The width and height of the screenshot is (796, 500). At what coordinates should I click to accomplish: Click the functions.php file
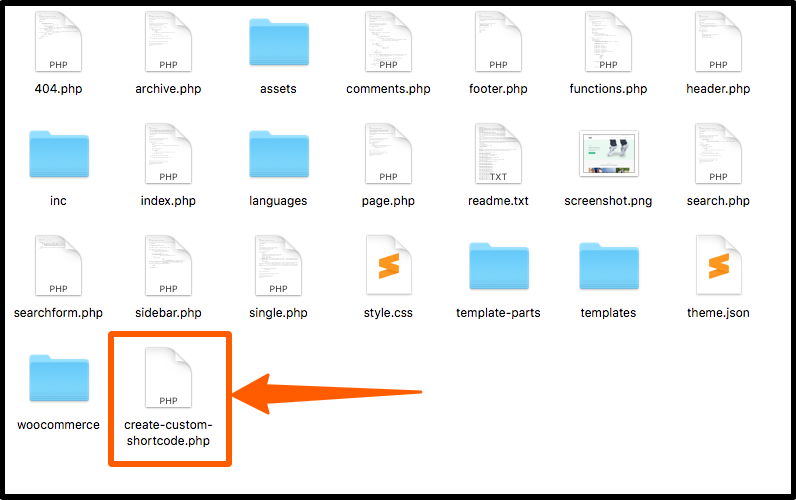[608, 42]
